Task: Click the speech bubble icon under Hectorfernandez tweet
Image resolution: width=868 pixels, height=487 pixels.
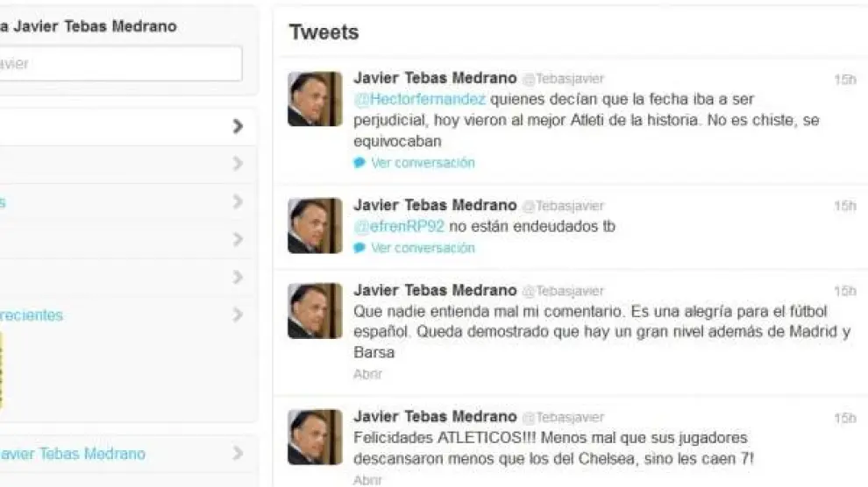Action: 359,163
